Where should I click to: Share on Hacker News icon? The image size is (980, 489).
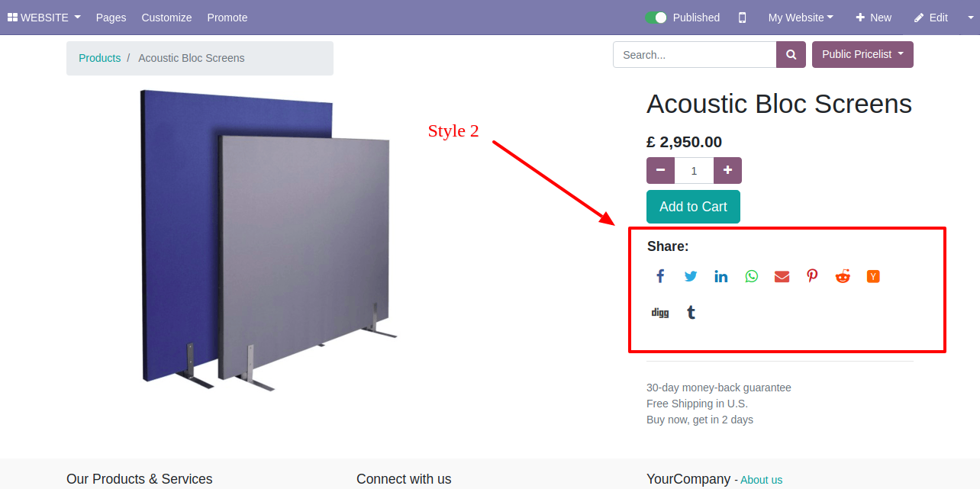pyautogui.click(x=873, y=276)
